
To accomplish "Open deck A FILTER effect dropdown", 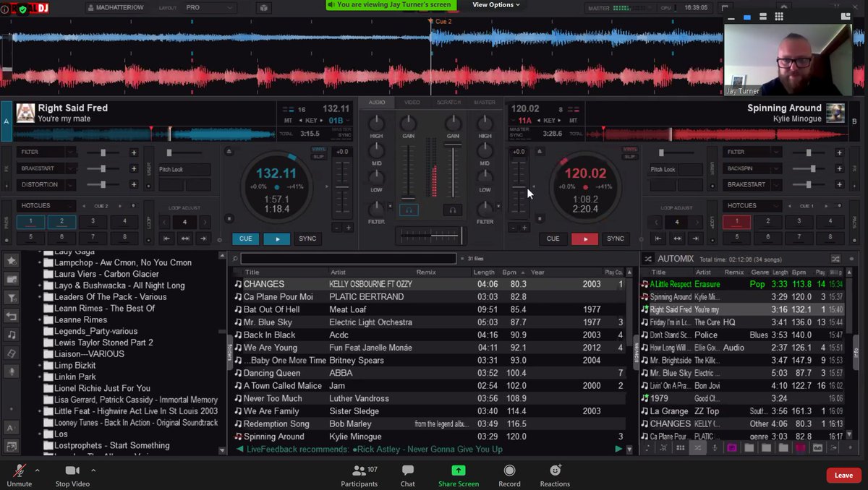I will point(71,152).
